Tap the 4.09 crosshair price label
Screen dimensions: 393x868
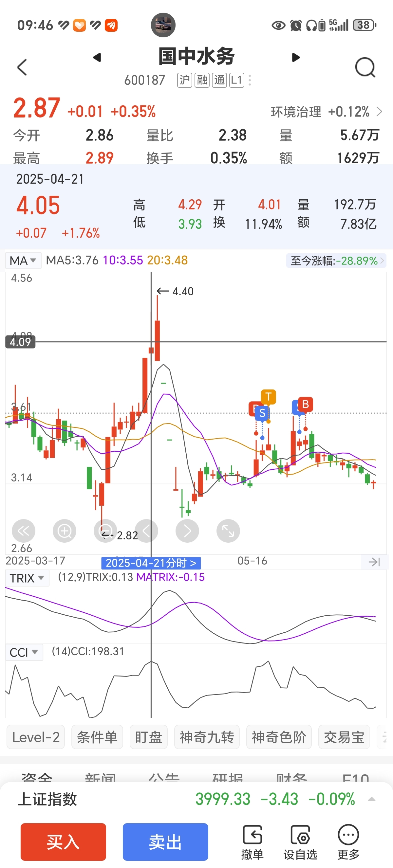click(x=20, y=342)
